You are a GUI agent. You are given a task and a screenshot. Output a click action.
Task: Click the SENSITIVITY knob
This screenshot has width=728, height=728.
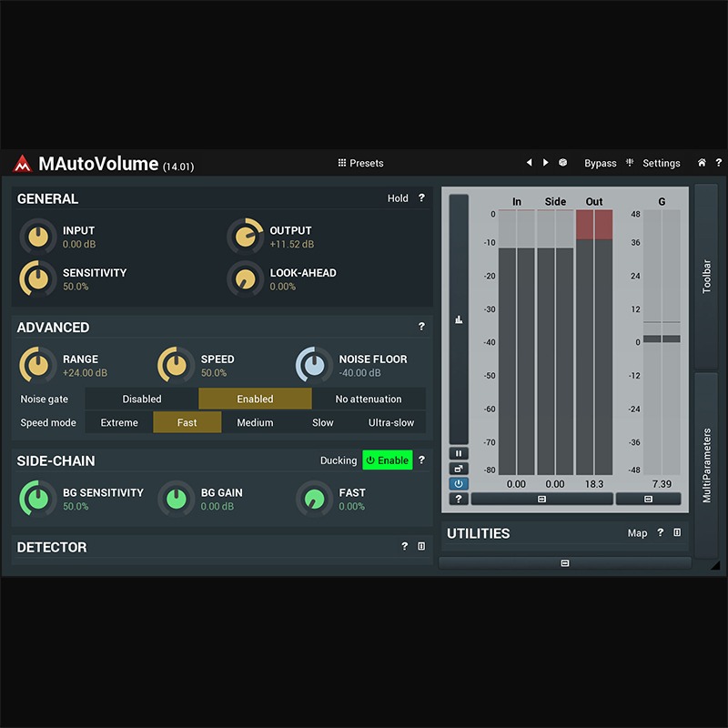[38, 278]
